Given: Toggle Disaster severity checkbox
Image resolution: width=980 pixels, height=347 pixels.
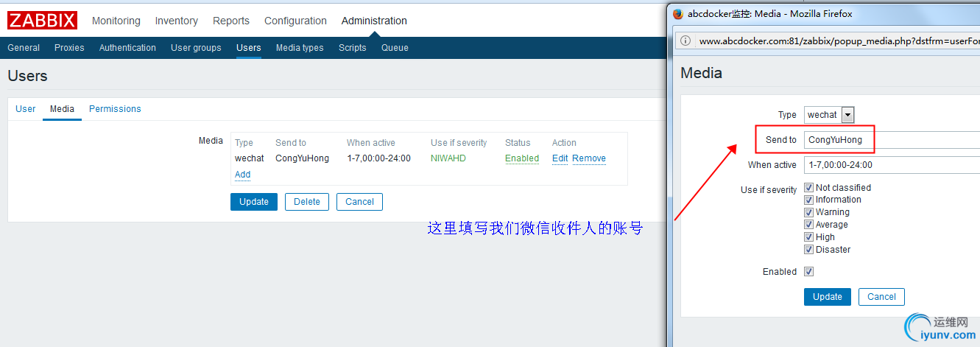Looking at the screenshot, I should (809, 250).
